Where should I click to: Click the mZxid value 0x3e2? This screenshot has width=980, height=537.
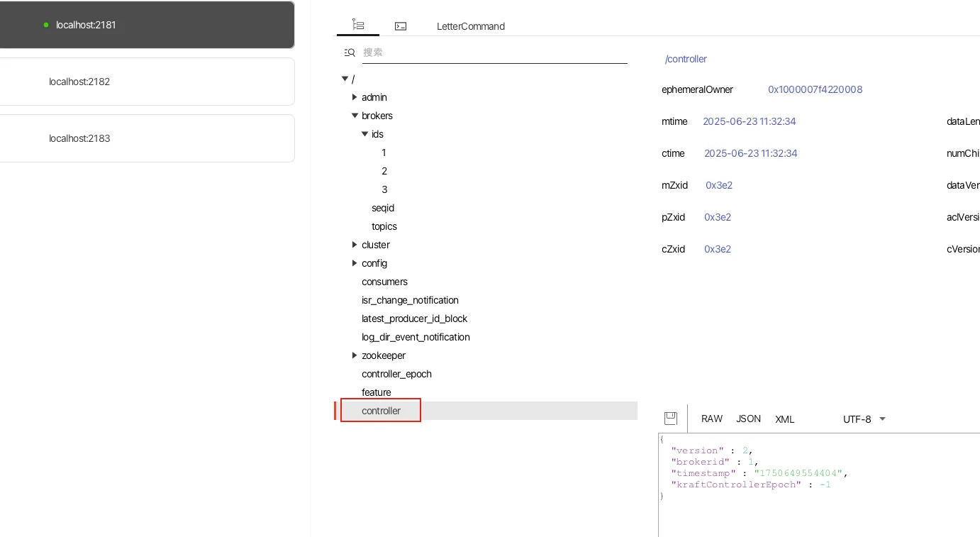(x=719, y=185)
